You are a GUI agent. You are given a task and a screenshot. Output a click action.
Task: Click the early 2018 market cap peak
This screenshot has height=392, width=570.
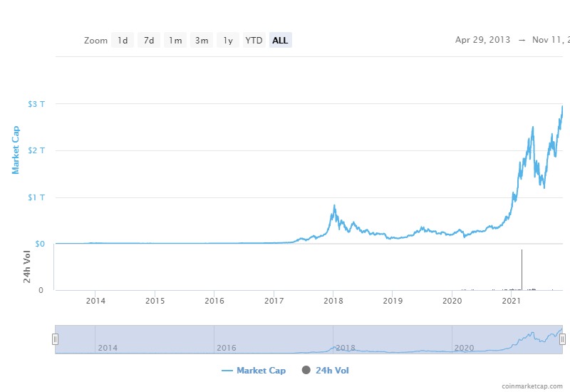tap(333, 207)
